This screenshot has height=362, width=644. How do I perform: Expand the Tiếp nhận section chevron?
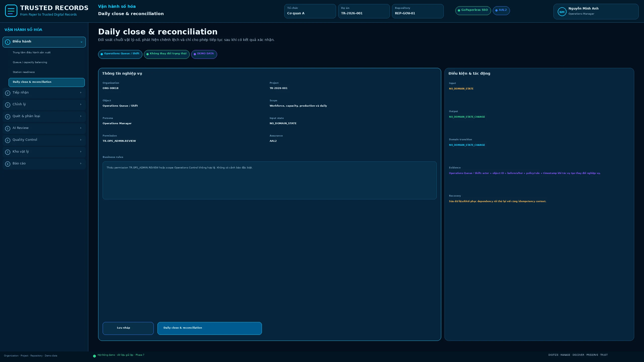click(x=81, y=93)
